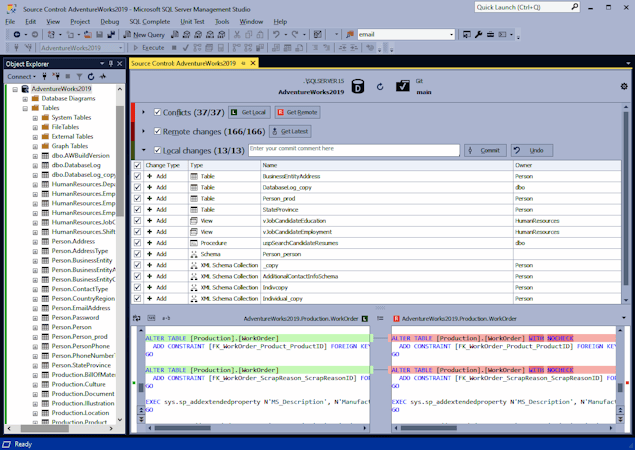
Task: Open the Unit Test menu
Action: [x=194, y=21]
